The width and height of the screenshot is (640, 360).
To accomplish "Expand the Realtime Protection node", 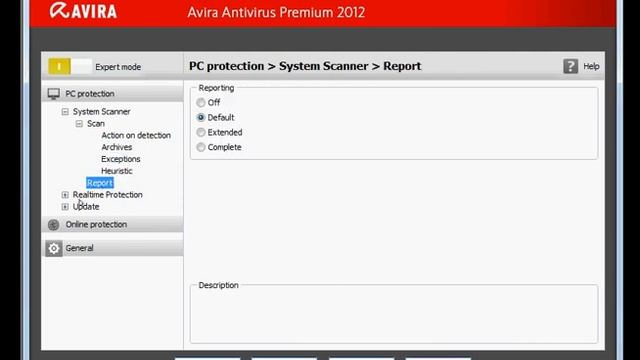I will click(65, 195).
